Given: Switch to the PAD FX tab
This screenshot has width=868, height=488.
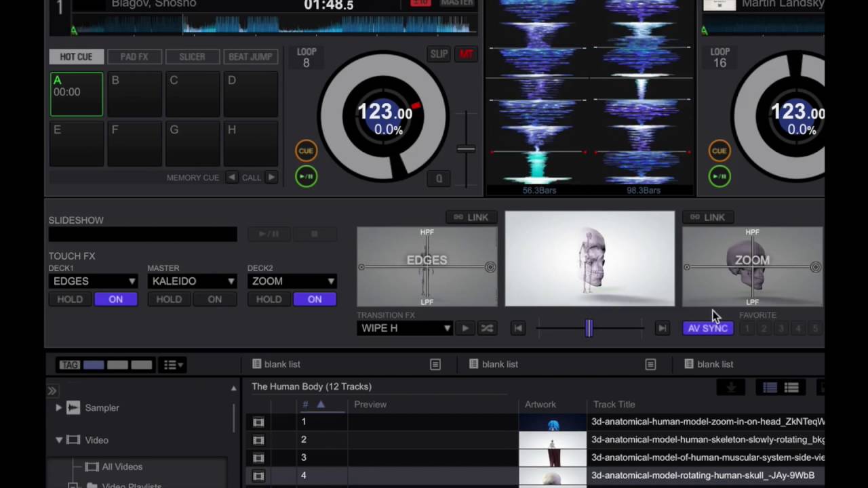Looking at the screenshot, I should pos(134,57).
